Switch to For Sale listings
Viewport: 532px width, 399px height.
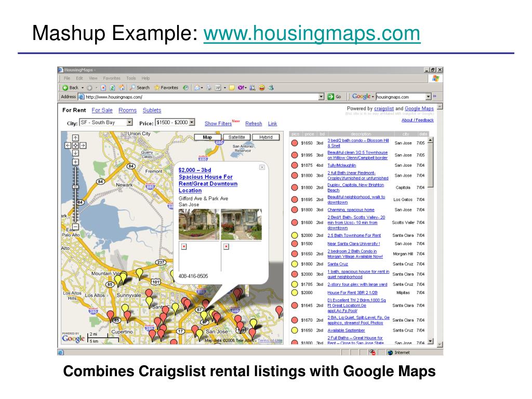[x=102, y=110]
